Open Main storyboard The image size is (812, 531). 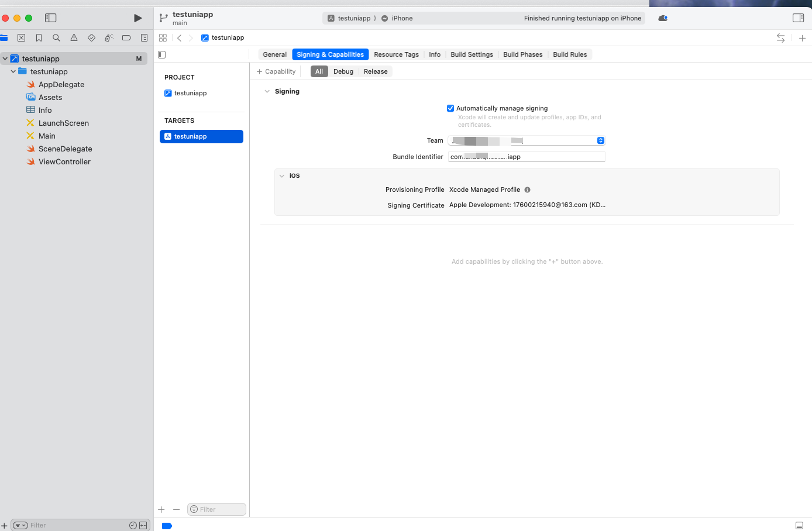coord(47,136)
